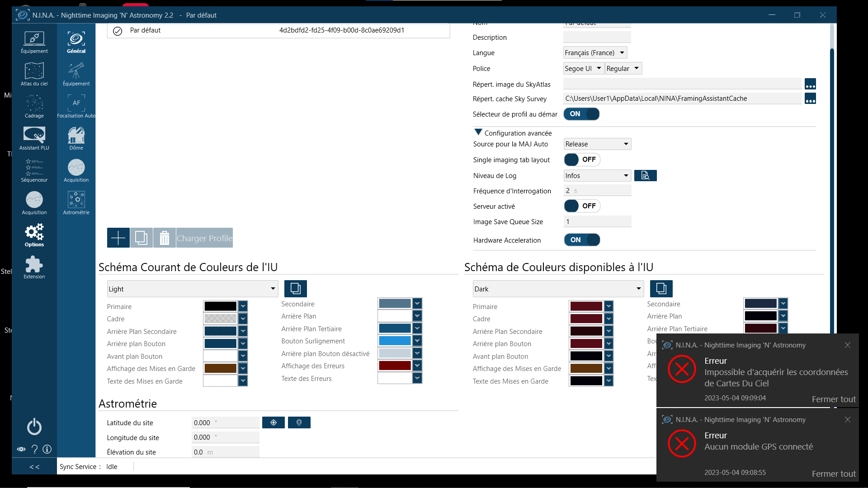Open the Extension plugins section

(x=34, y=267)
